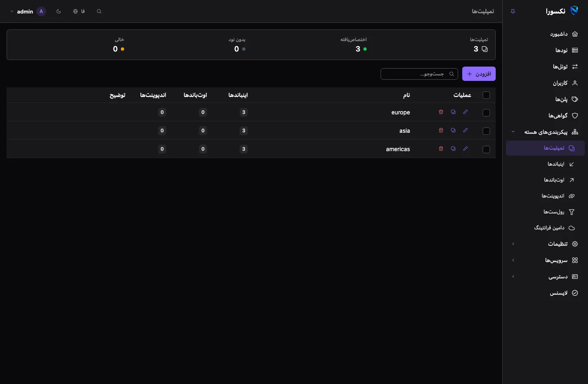This screenshot has height=384, width=588.
Task: Click the افزودن add button
Action: pos(479,74)
